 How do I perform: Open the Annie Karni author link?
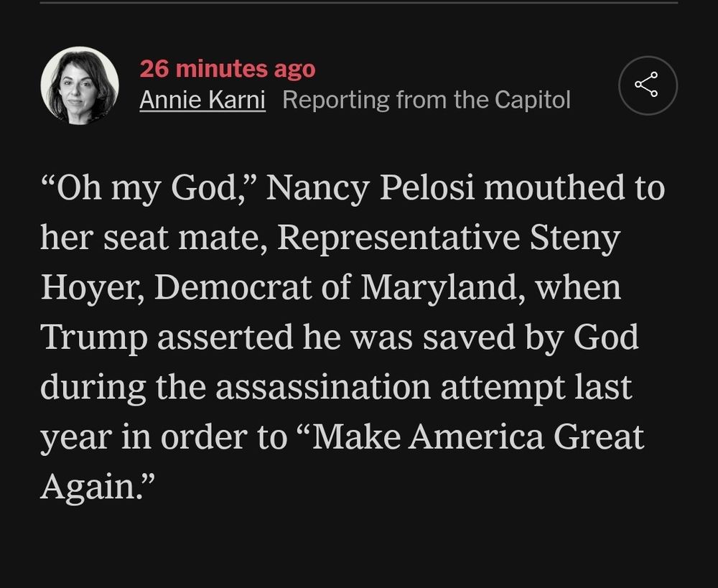pyautogui.click(x=202, y=101)
